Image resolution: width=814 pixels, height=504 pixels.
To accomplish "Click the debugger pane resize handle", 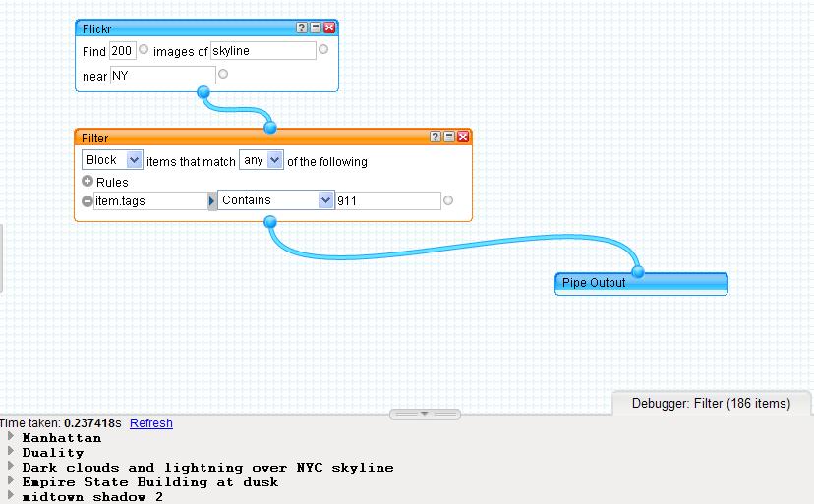I will (425, 414).
